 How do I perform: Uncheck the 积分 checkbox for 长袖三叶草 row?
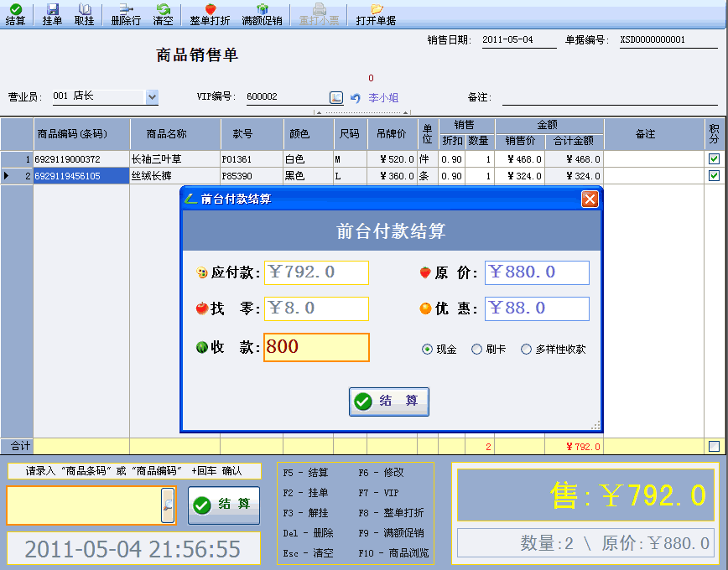714,158
